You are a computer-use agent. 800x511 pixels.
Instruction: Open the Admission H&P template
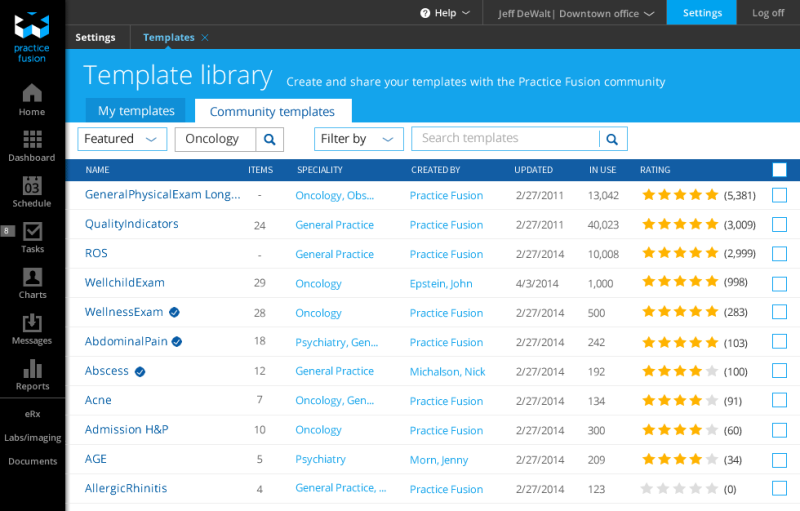(127, 429)
